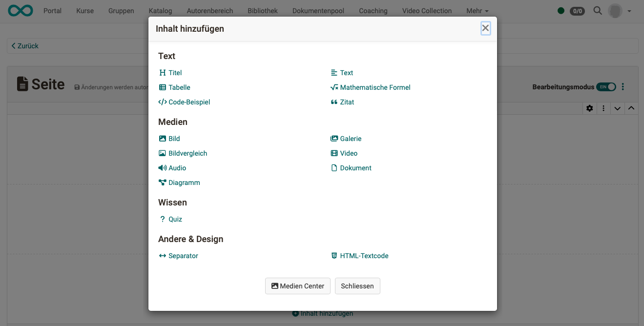The image size is (644, 326).
Task: Dismiss the dialog via Schliessen
Action: 357,286
